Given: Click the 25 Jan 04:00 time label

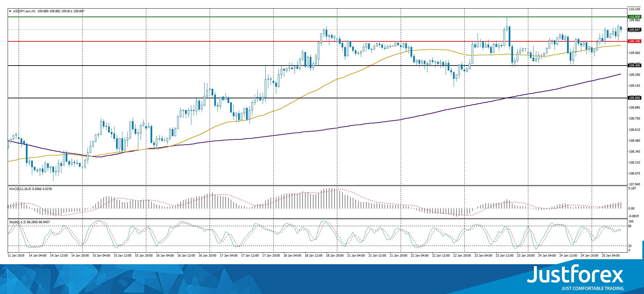Looking at the screenshot, I should click(611, 255).
